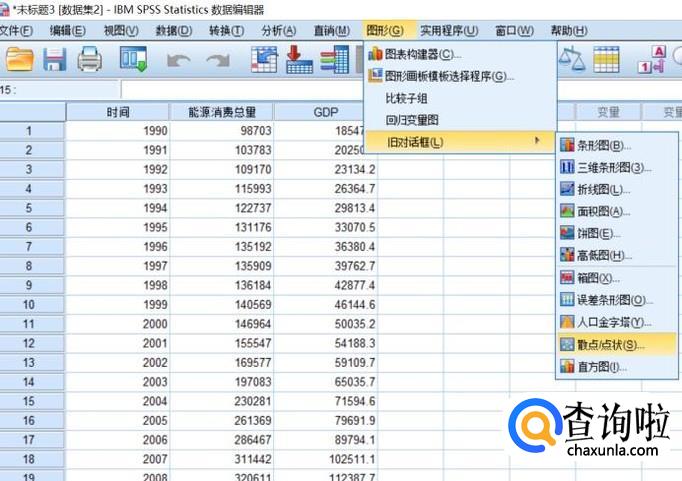Select 误差条形图(O) in submenu
Image resolution: width=682 pixels, height=481 pixels.
point(617,300)
